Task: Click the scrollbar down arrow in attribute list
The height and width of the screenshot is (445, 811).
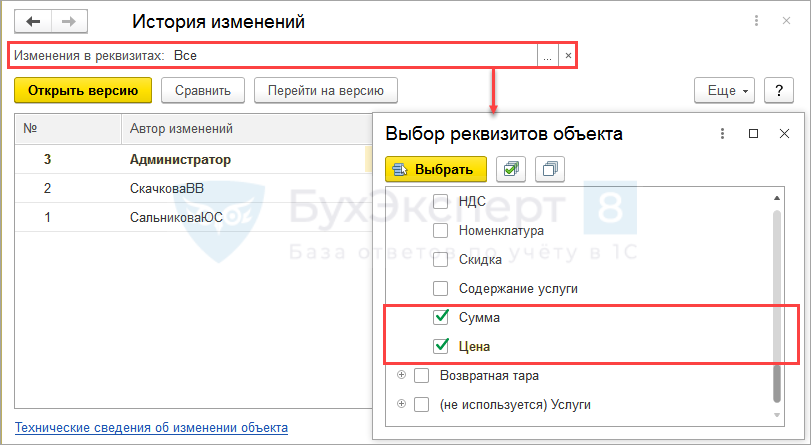Action: [x=777, y=415]
